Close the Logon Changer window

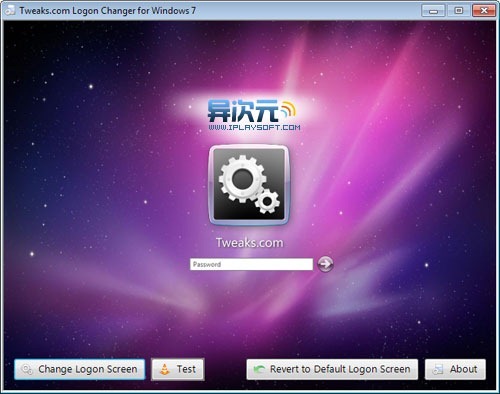click(x=484, y=11)
